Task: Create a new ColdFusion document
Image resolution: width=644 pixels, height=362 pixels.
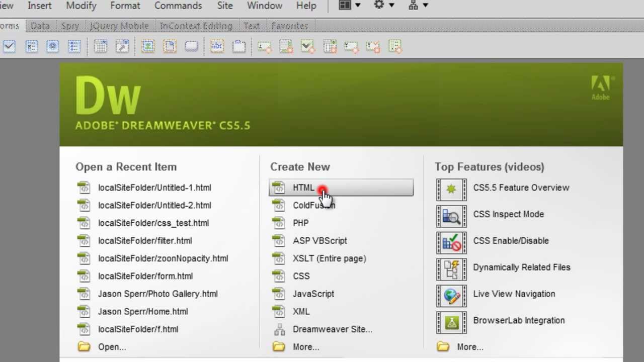Action: pyautogui.click(x=314, y=205)
